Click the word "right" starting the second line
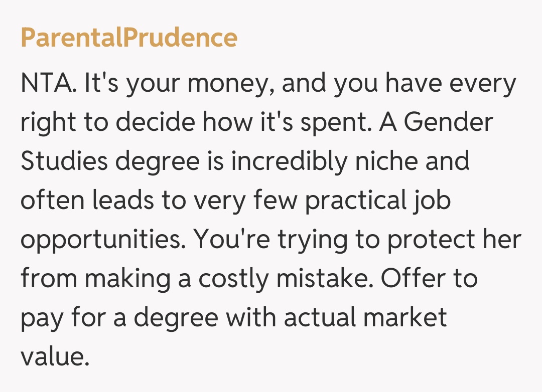 tap(49, 122)
